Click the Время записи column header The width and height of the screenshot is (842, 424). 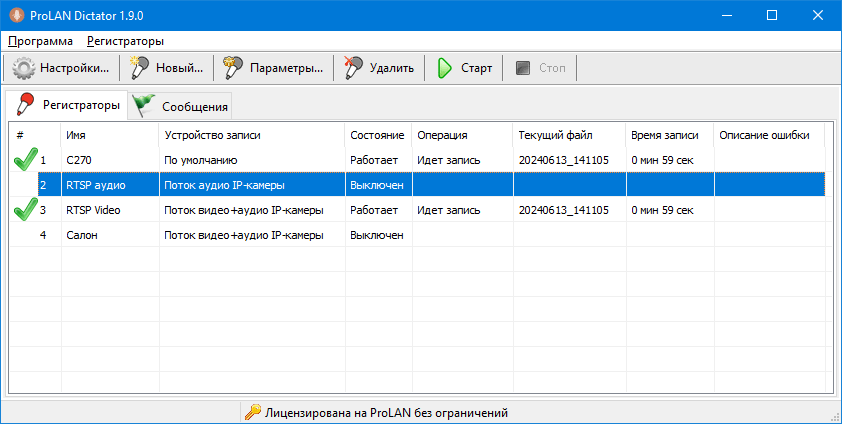pos(665,135)
